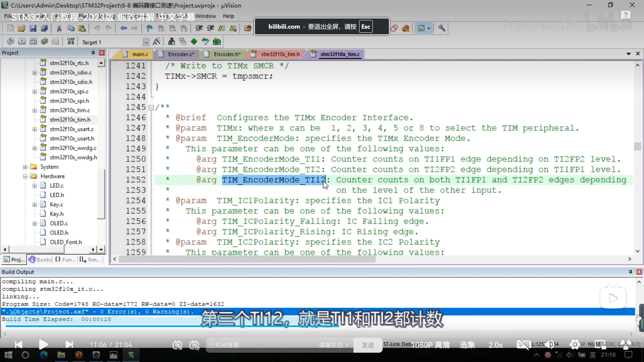Toggle the danmaku display button

(x=177, y=345)
